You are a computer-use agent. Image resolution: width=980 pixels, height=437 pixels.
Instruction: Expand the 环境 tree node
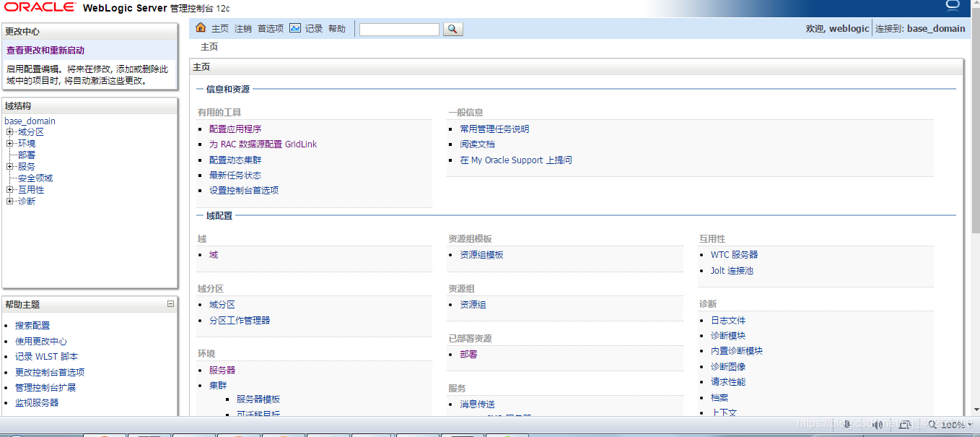pyautogui.click(x=10, y=144)
